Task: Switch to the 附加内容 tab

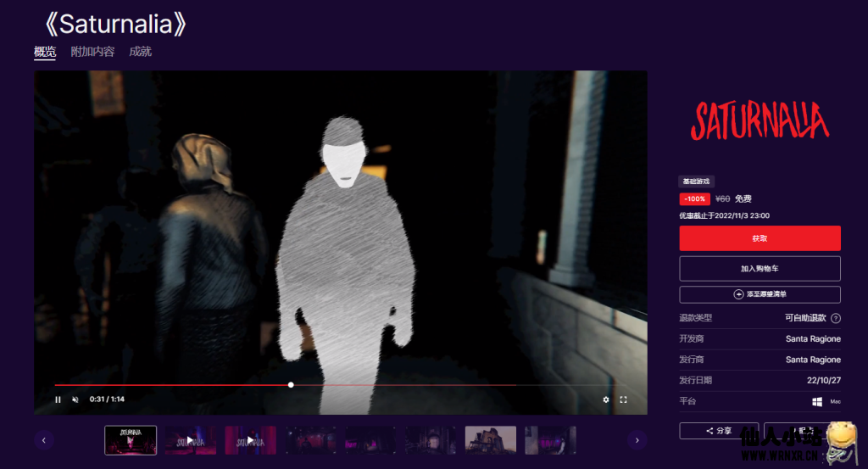Action: [x=92, y=52]
